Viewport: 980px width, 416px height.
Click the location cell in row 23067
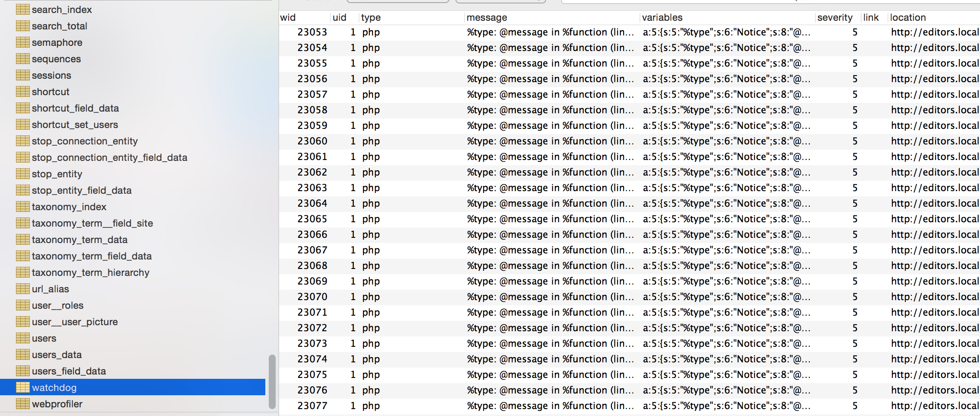pyautogui.click(x=935, y=250)
